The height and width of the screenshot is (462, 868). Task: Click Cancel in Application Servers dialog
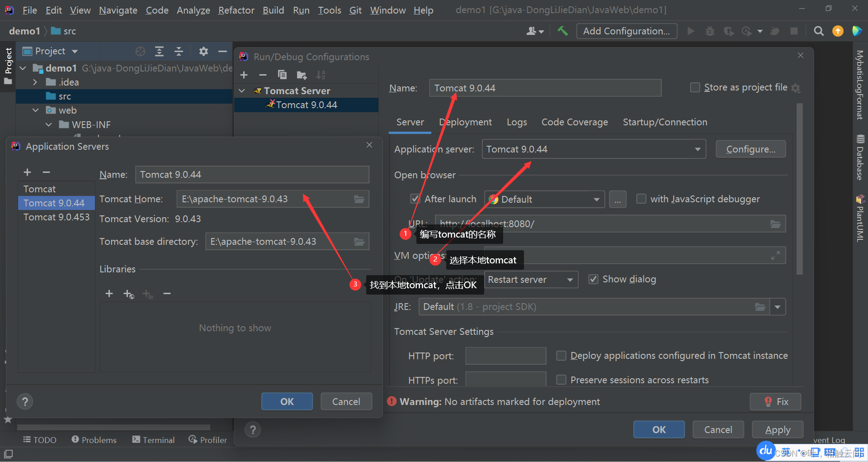(x=346, y=401)
